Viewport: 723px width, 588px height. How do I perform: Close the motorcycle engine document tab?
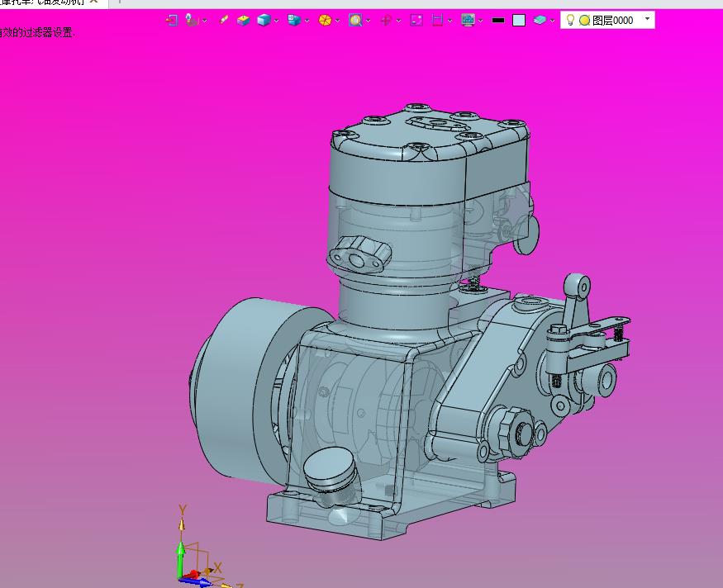93,2
